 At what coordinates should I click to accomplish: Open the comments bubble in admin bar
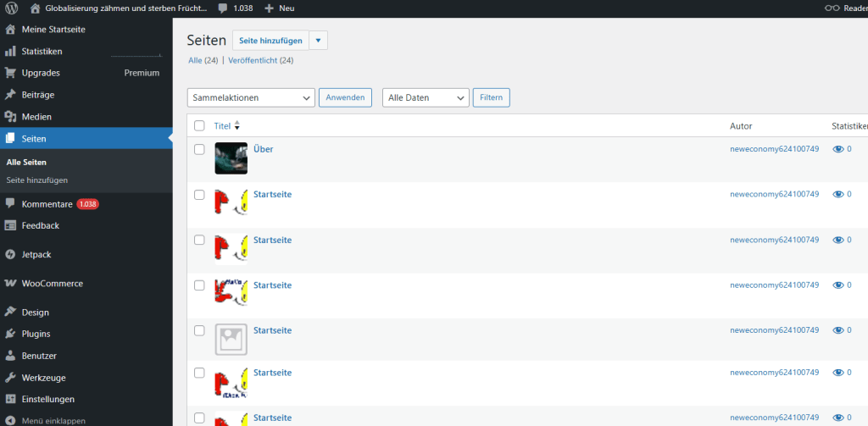coord(222,8)
